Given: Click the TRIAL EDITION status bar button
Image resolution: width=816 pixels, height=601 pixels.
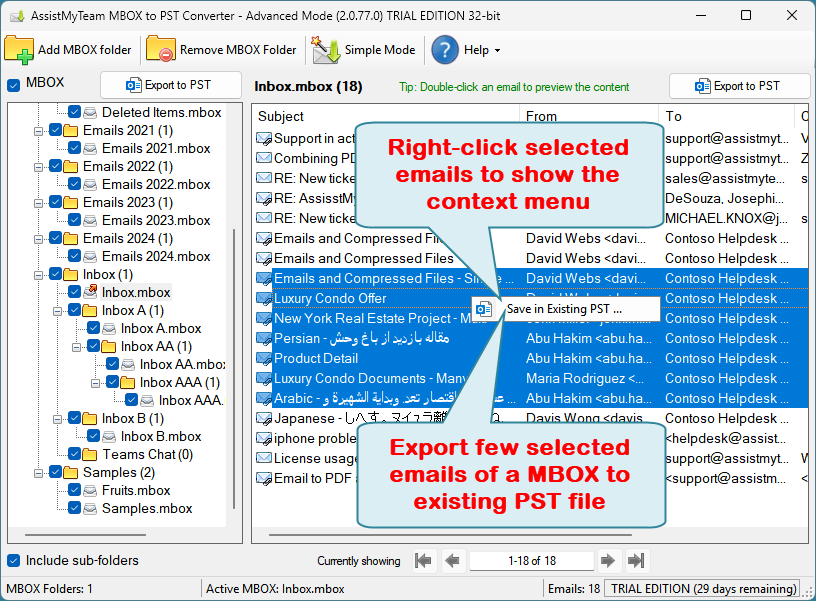Looking at the screenshot, I should (702, 588).
